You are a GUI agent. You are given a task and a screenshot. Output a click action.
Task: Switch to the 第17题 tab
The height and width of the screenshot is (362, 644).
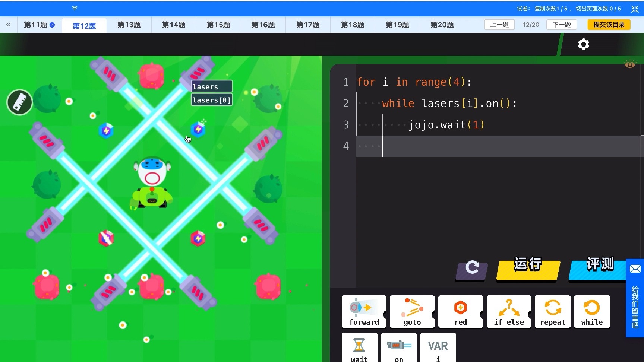click(308, 25)
